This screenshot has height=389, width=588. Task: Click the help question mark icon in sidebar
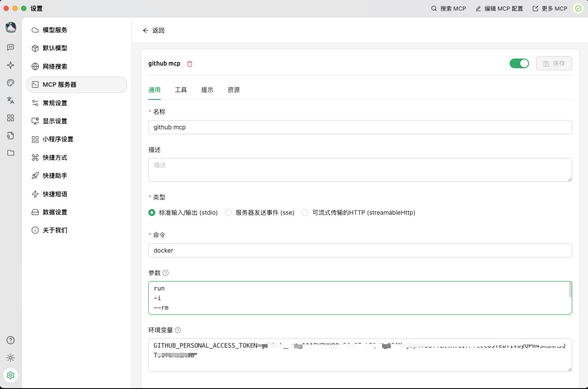click(11, 340)
